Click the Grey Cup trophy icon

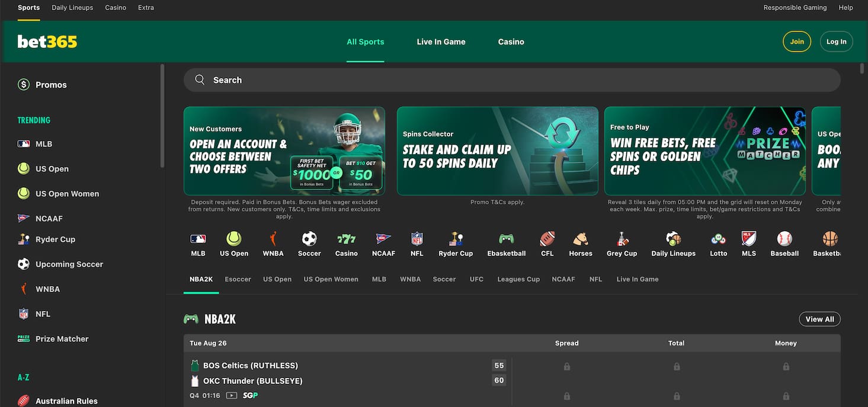click(x=622, y=239)
